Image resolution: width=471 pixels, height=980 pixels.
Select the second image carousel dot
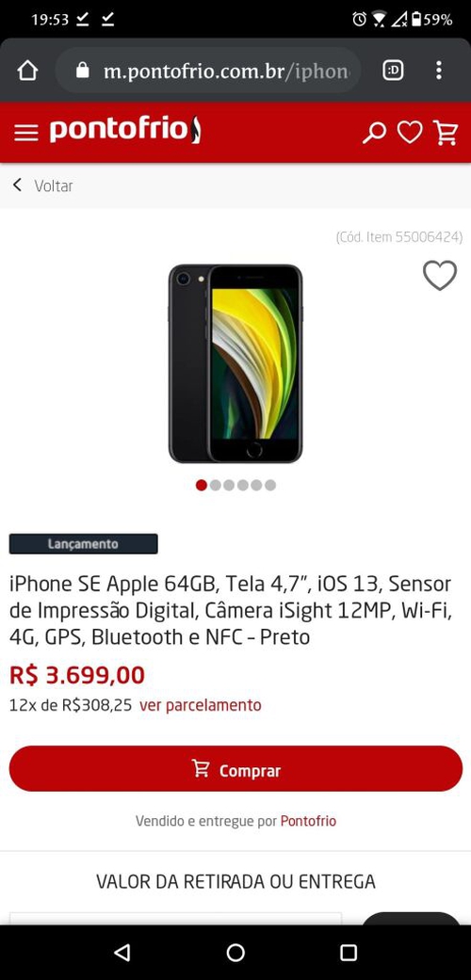(215, 485)
